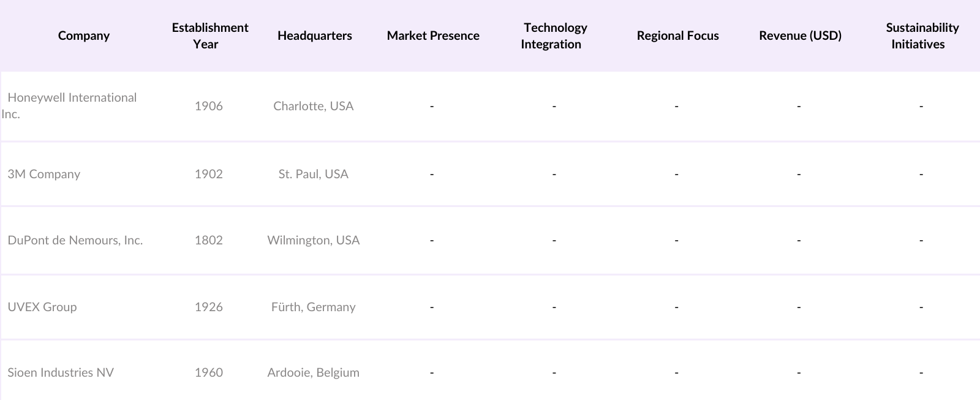
Task: Click the Sustainability Initiatives column header
Action: click(x=921, y=36)
